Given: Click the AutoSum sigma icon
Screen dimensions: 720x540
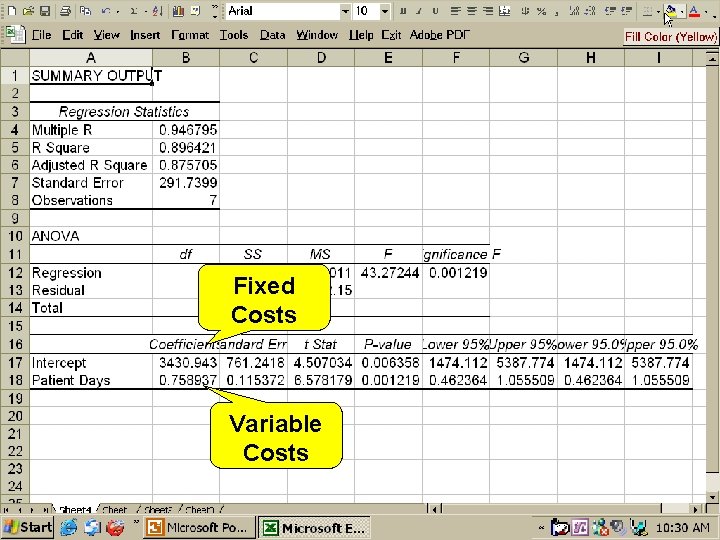Looking at the screenshot, I should point(134,11).
